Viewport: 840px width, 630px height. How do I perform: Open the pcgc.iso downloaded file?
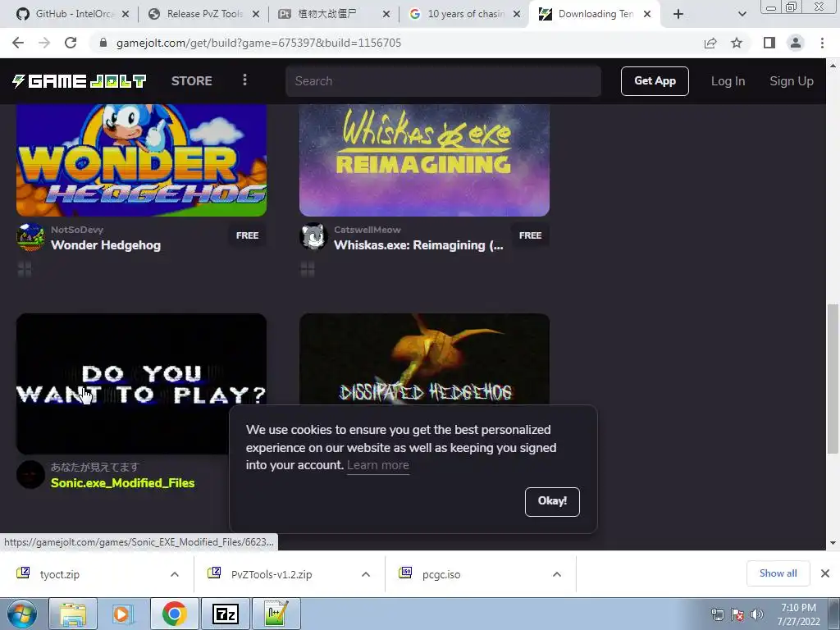click(441, 574)
